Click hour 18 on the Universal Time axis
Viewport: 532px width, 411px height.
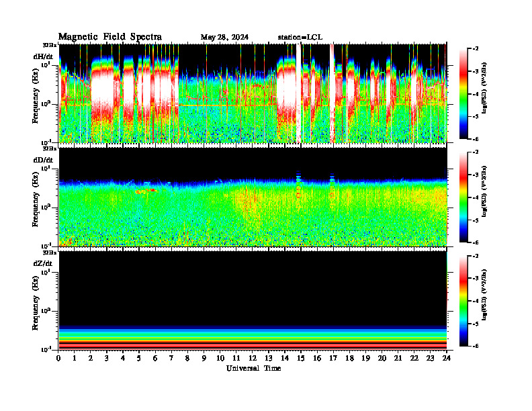(349, 358)
